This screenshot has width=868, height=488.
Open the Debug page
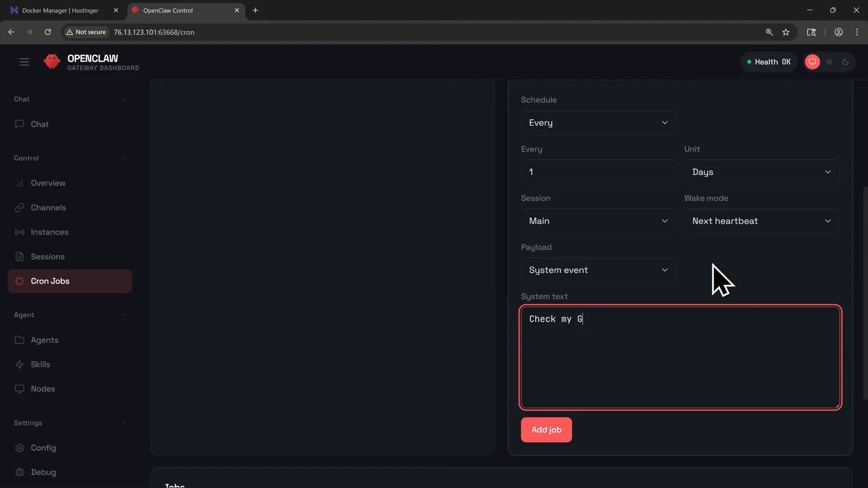click(x=70, y=472)
